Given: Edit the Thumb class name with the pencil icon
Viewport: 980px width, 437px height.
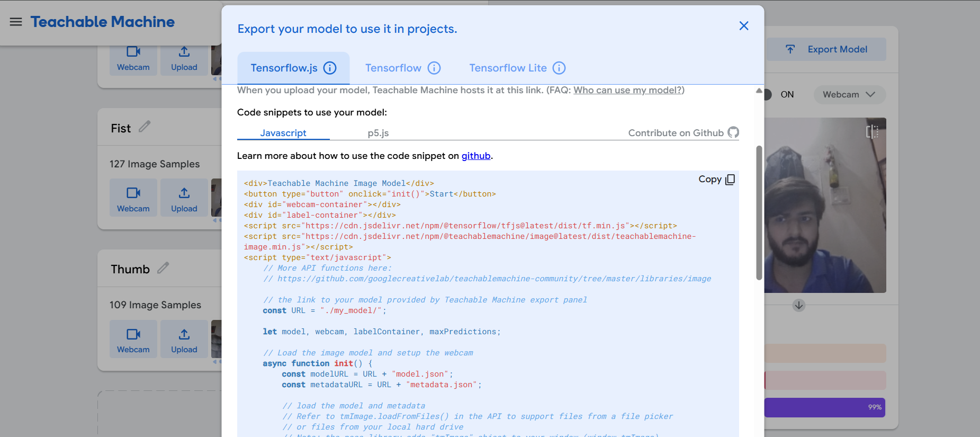Looking at the screenshot, I should (x=163, y=267).
